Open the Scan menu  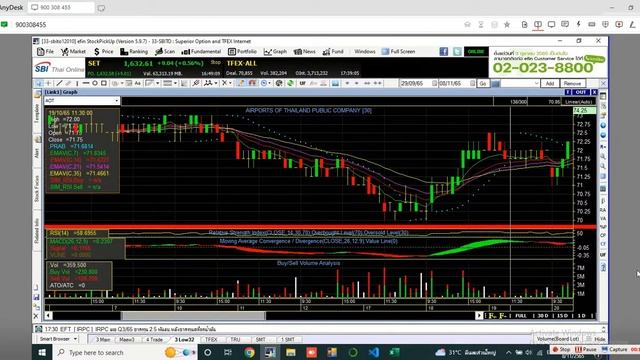point(165,51)
